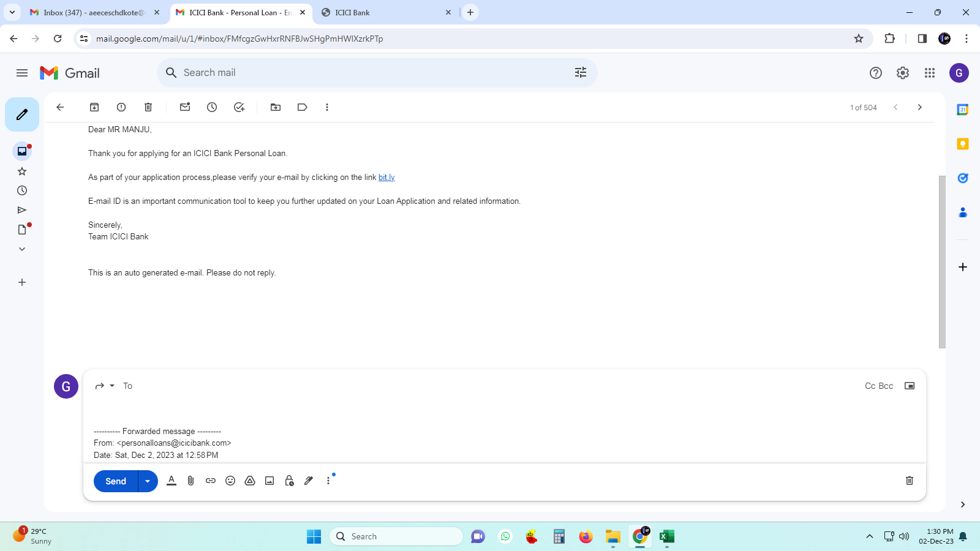Open the bit.ly link in email
Viewport: 980px width, 551px height.
point(386,178)
